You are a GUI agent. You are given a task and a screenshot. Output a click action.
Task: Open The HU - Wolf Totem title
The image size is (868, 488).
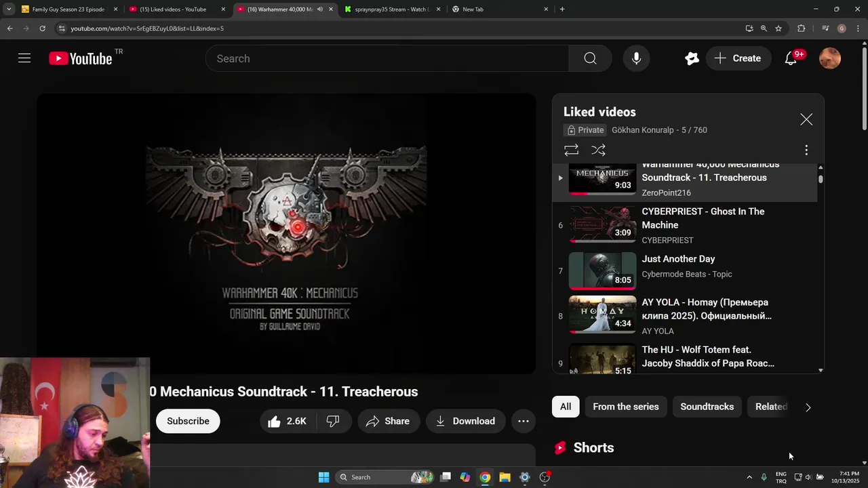708,357
